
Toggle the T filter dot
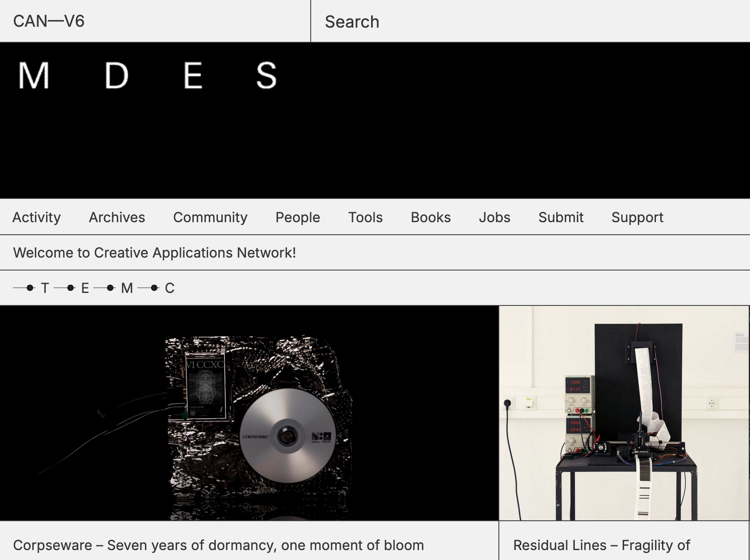tap(30, 288)
